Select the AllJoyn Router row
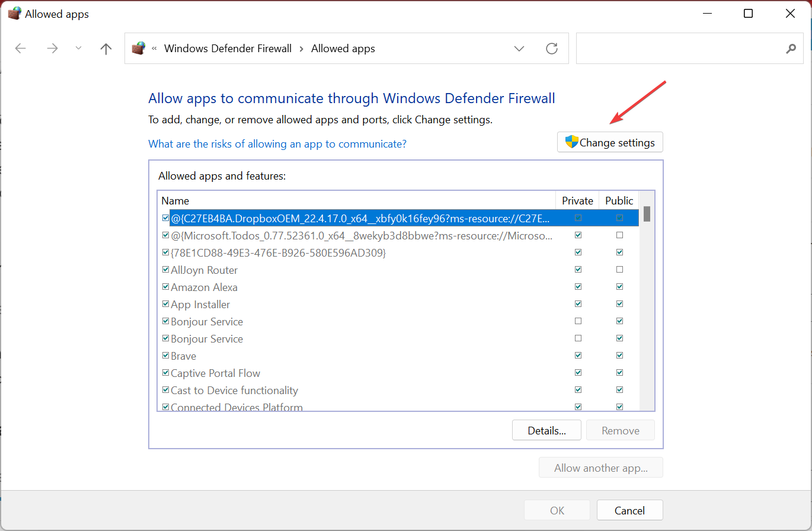This screenshot has width=812, height=531. pos(398,270)
